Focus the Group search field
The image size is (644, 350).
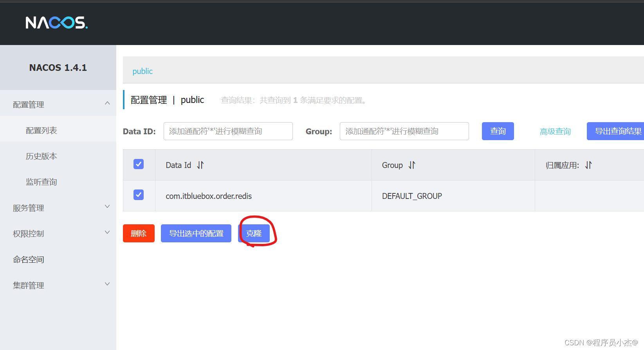(x=404, y=131)
